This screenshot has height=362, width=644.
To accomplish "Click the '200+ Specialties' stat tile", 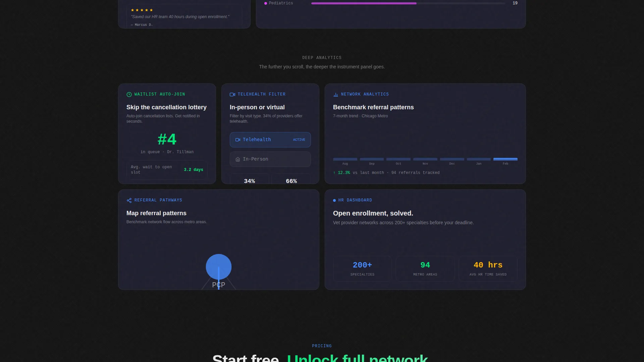I will coord(362,268).
